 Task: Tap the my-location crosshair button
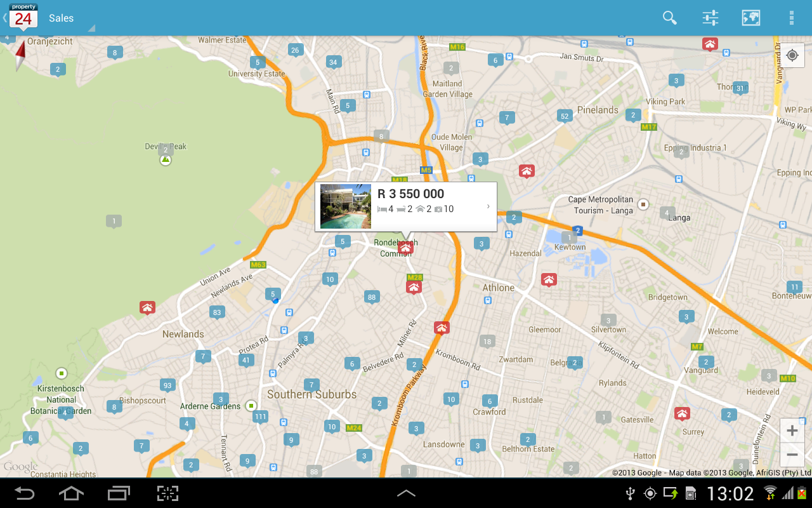(792, 55)
